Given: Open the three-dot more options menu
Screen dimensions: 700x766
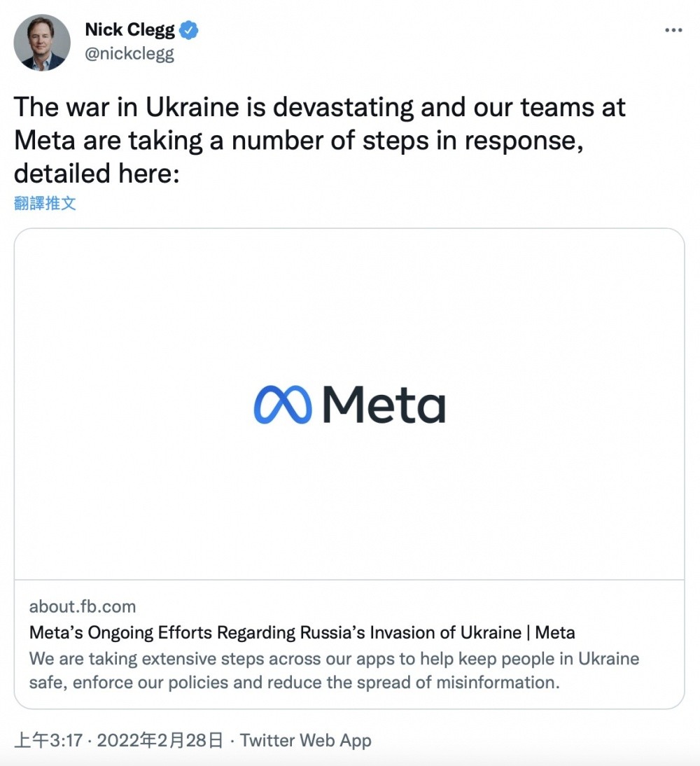Looking at the screenshot, I should [673, 30].
